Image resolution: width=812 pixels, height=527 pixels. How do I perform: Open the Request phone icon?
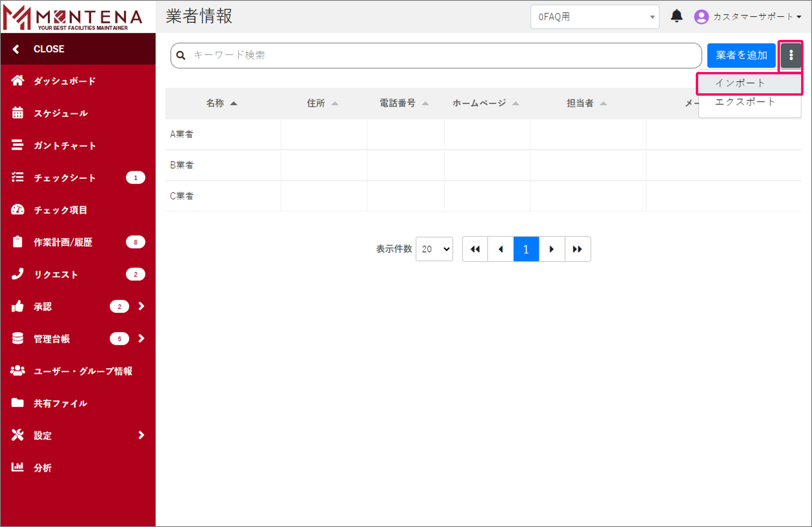point(17,274)
